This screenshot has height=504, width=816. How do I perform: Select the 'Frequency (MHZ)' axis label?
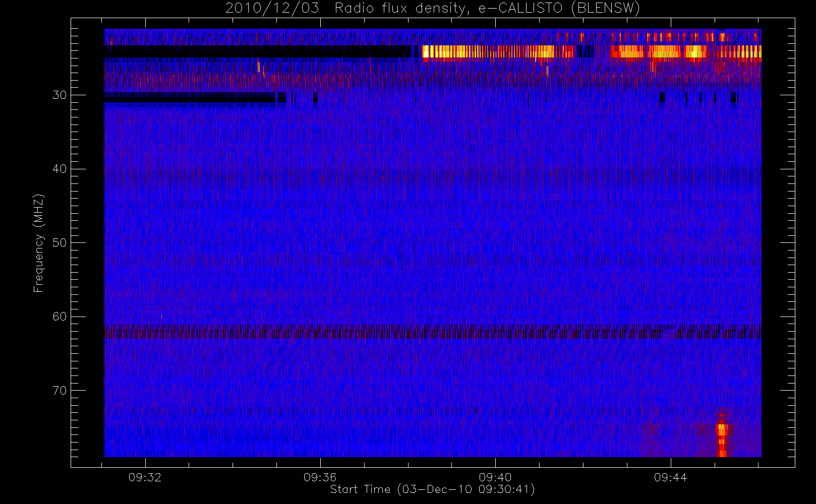coord(39,243)
